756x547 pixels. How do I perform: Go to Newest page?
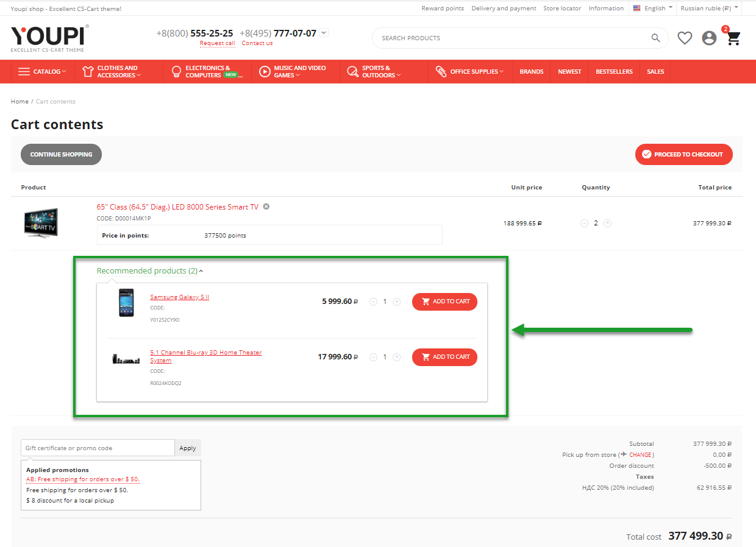click(x=569, y=71)
